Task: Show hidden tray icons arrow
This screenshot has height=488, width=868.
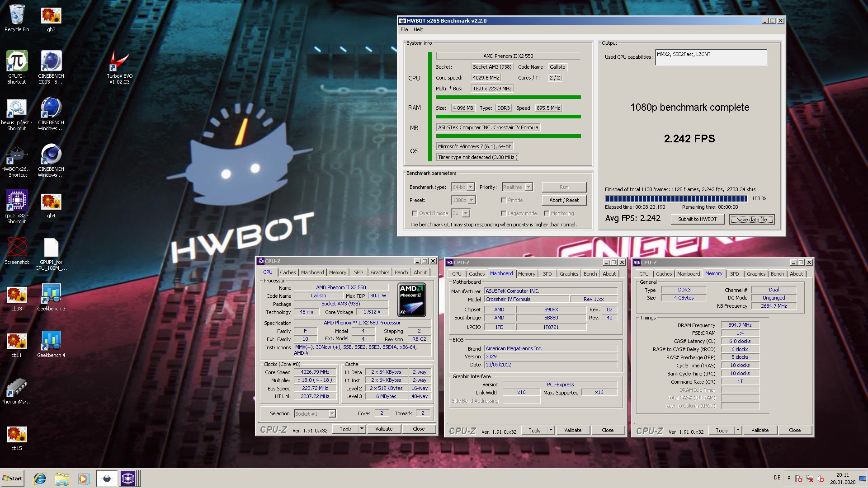Action: click(789, 478)
